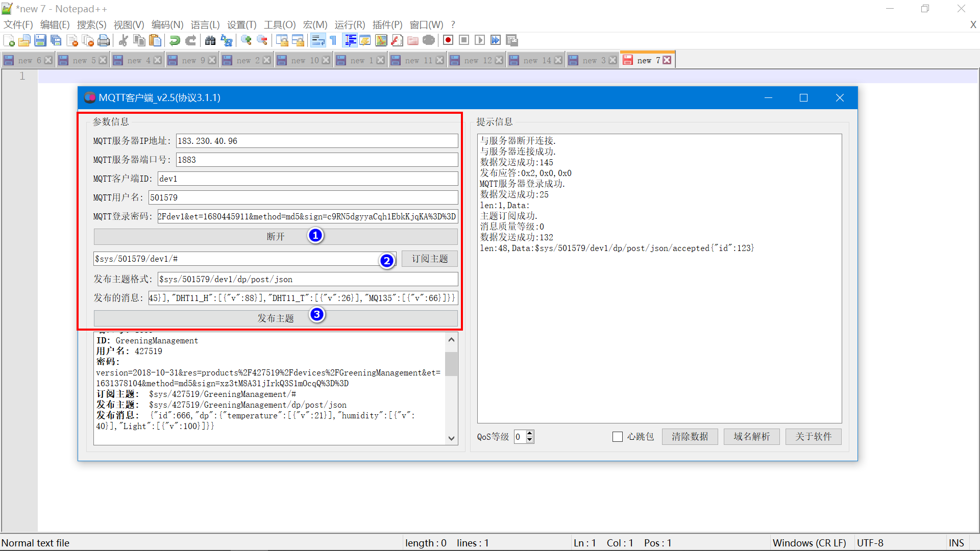Open Folder as Workspace icon
Image resolution: width=980 pixels, height=551 pixels.
[413, 40]
